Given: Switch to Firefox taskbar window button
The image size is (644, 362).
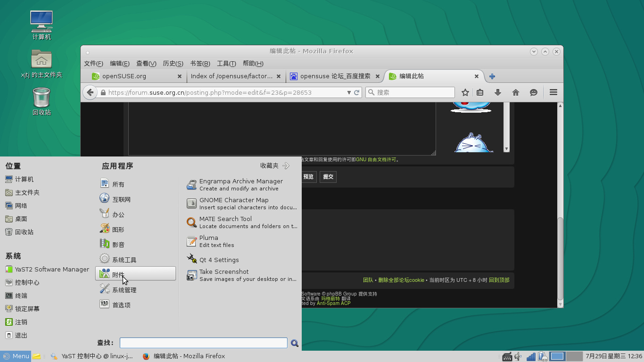Looking at the screenshot, I should coord(184,356).
